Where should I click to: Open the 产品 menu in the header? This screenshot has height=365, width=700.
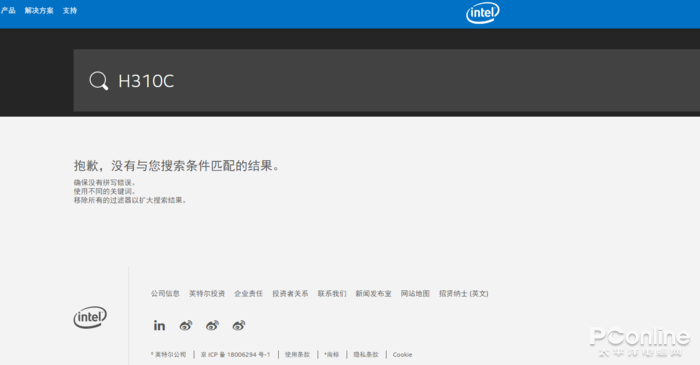click(x=8, y=10)
